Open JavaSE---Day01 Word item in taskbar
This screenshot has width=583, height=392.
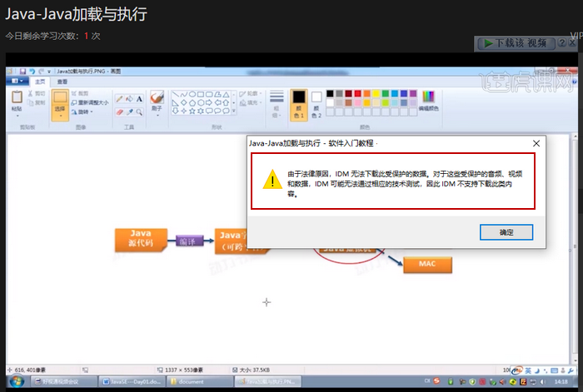(x=132, y=381)
